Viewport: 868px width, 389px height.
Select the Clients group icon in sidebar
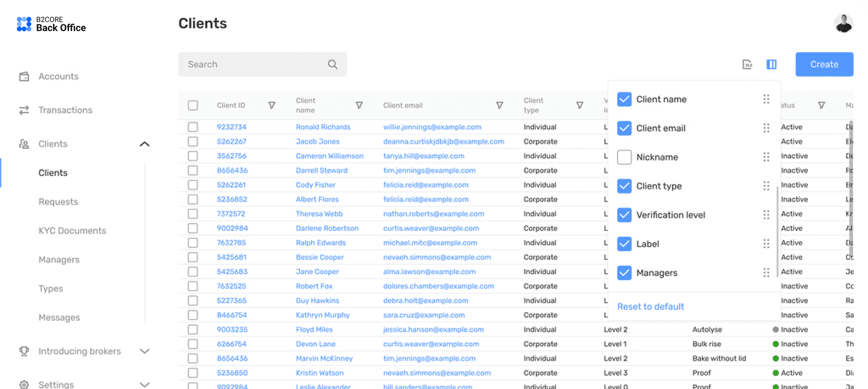[24, 144]
